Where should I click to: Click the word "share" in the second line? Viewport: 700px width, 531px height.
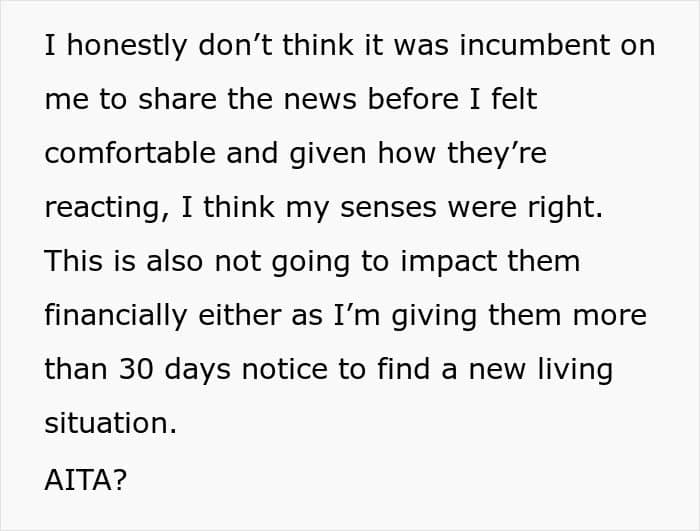(177, 99)
